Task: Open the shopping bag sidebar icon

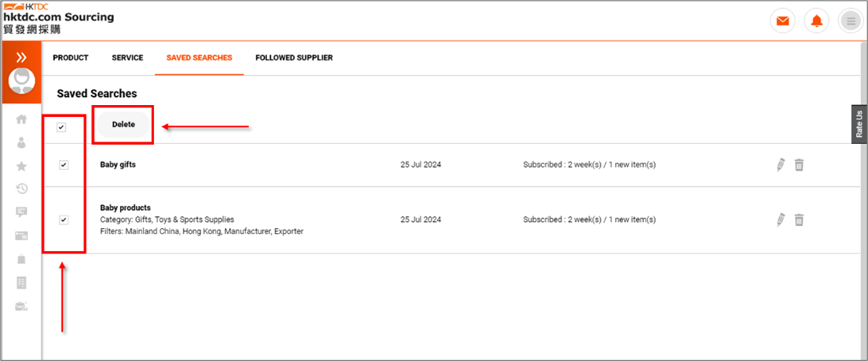Action: 21,259
